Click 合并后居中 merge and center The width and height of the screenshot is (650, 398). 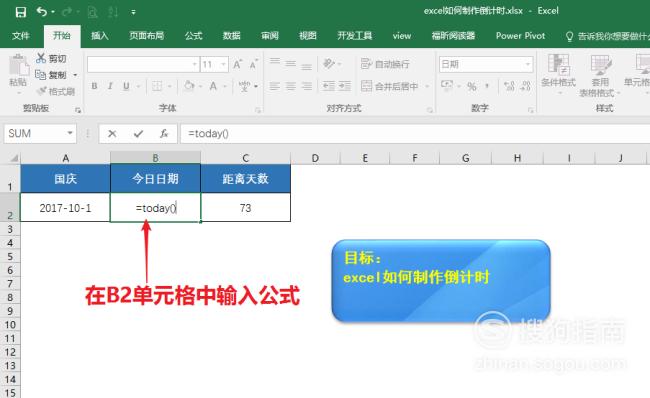pyautogui.click(x=390, y=86)
